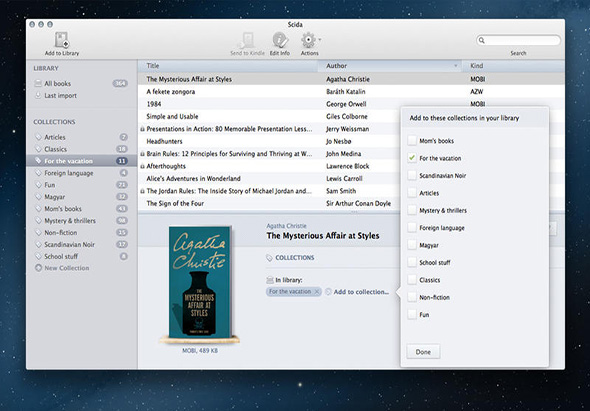The image size is (590, 411).
Task: Select All books in Library sidebar
Action: (81, 84)
